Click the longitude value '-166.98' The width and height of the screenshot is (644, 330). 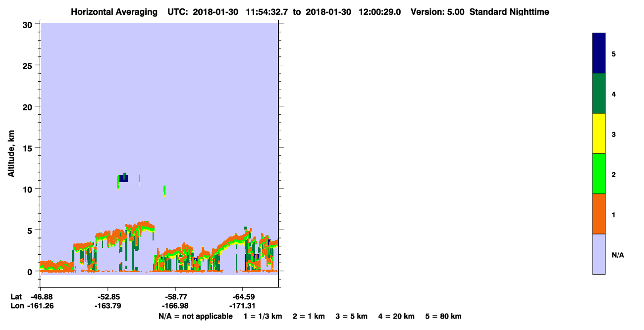point(175,306)
